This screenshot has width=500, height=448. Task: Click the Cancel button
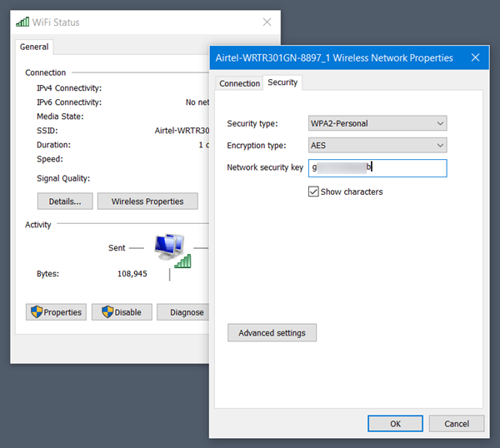point(457,424)
